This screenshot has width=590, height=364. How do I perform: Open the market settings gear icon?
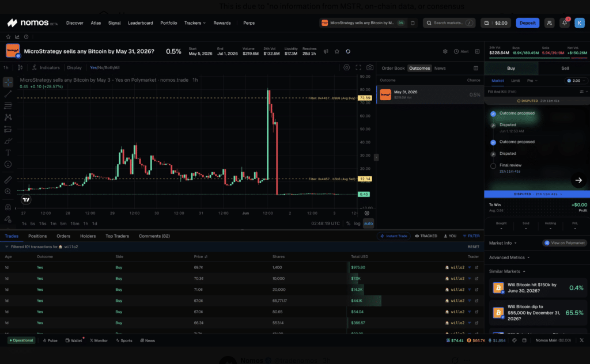click(x=445, y=51)
